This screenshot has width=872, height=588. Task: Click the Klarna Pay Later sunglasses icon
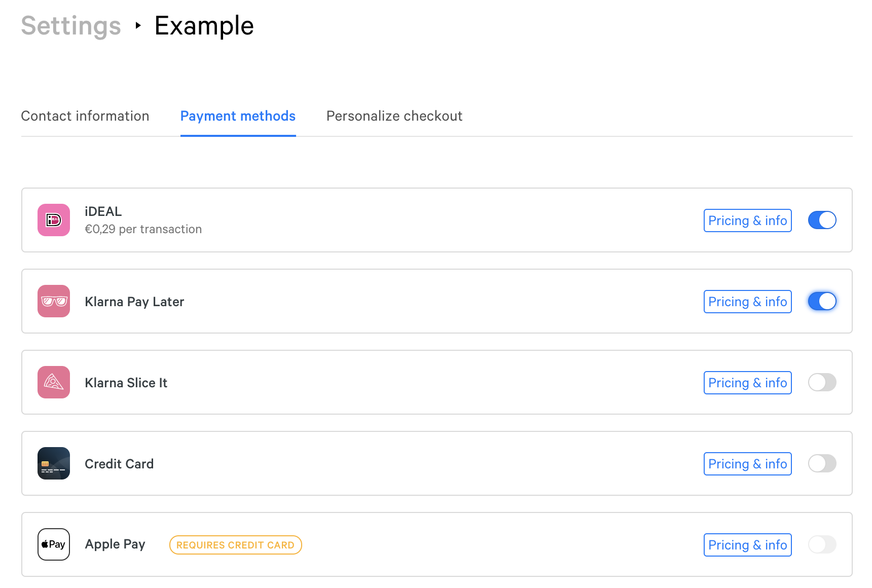click(54, 301)
